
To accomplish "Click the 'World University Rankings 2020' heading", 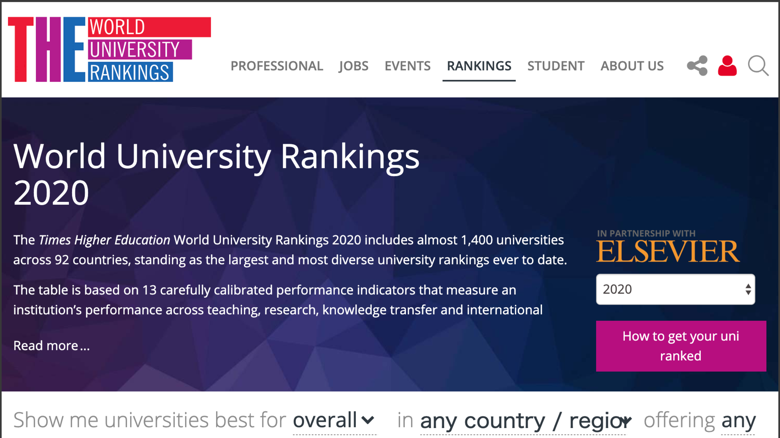I will click(x=216, y=174).
